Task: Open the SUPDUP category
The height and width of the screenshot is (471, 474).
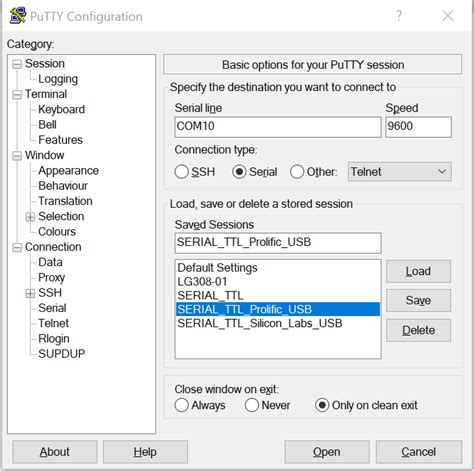Action: coord(62,354)
